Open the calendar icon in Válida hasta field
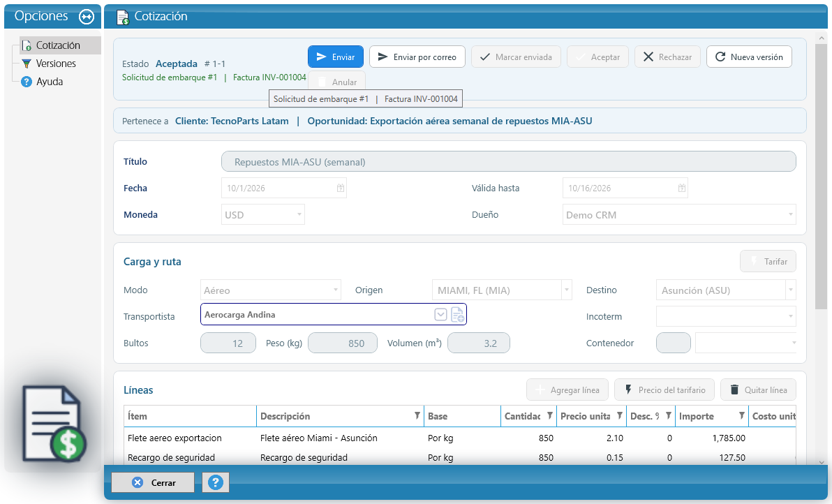This screenshot has width=832, height=504. pyautogui.click(x=682, y=188)
